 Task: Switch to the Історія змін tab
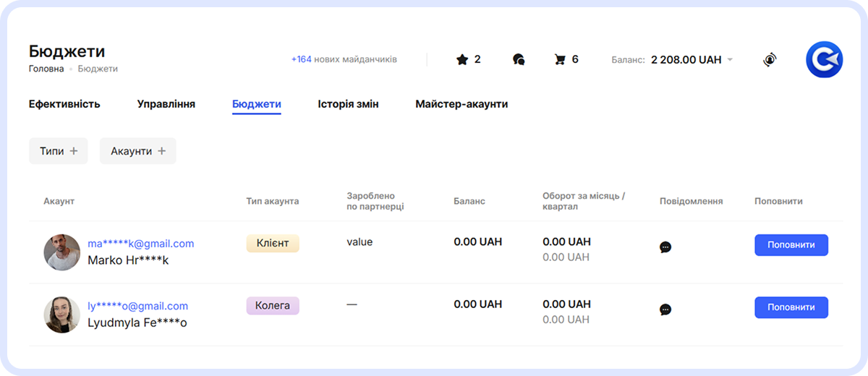[x=348, y=104]
